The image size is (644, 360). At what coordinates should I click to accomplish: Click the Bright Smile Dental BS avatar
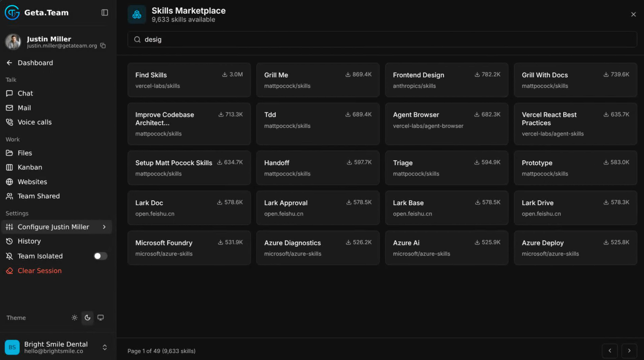12,347
